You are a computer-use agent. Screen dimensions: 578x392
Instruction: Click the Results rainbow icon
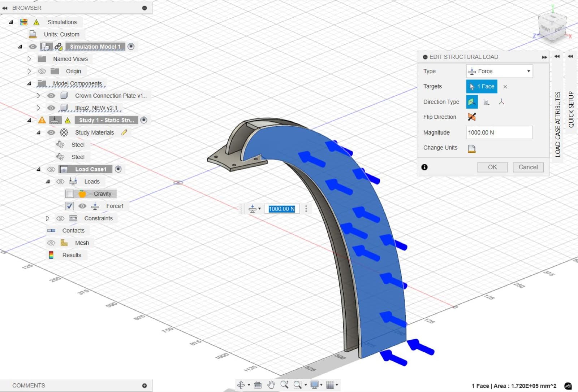[x=51, y=255]
